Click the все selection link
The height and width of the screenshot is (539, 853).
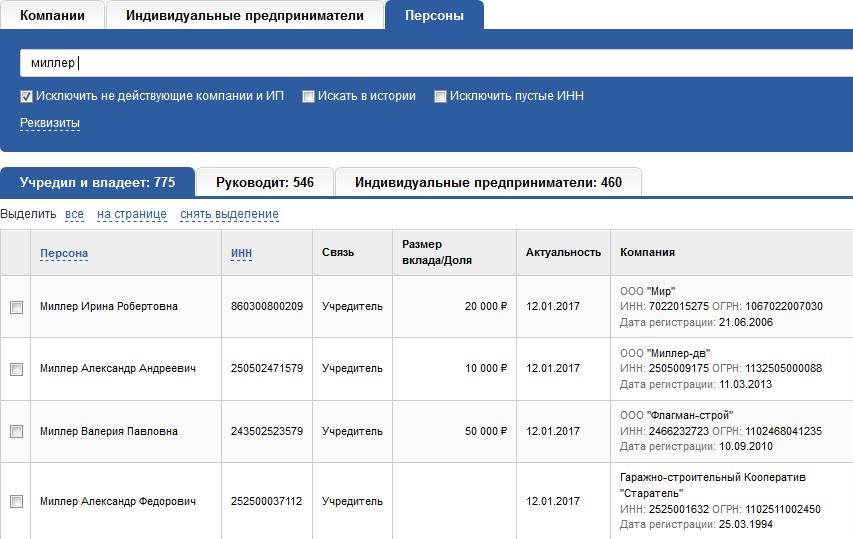click(x=75, y=214)
